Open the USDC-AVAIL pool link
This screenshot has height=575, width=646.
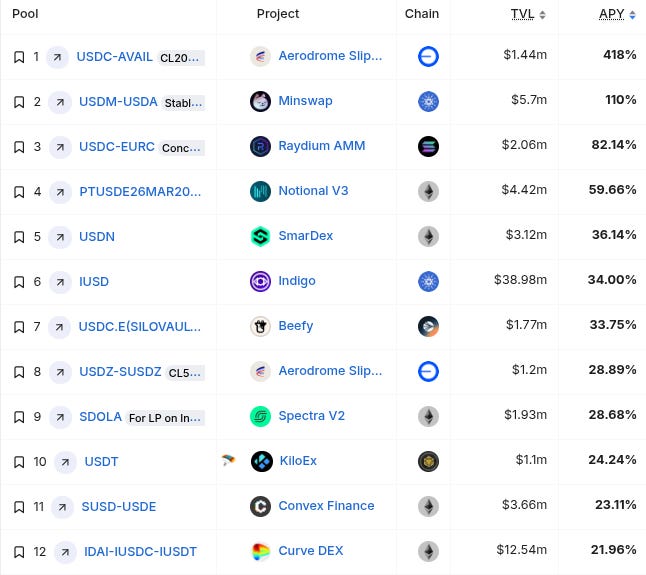click(115, 56)
